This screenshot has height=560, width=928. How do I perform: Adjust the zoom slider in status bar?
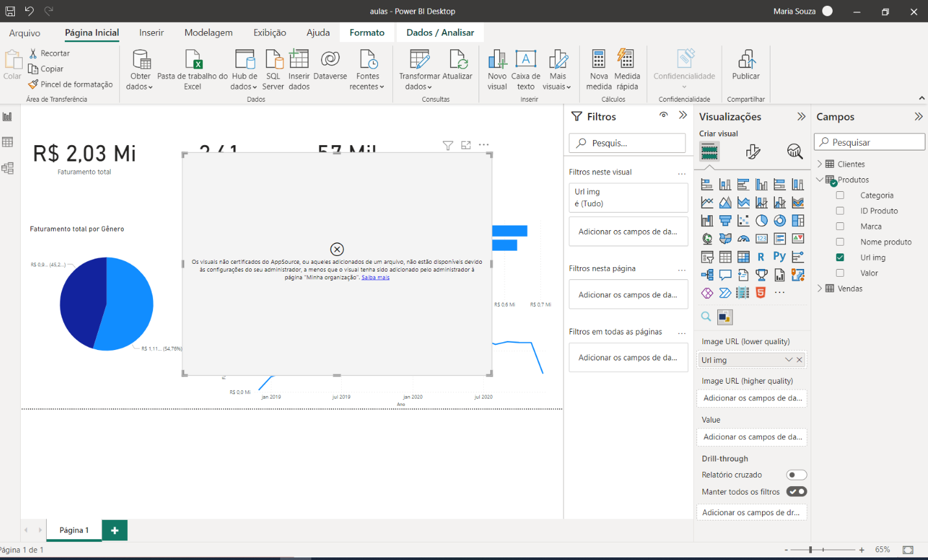pos(810,550)
